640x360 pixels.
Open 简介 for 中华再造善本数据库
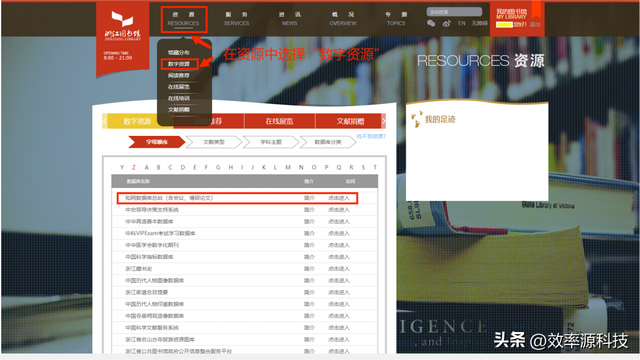[309, 222]
